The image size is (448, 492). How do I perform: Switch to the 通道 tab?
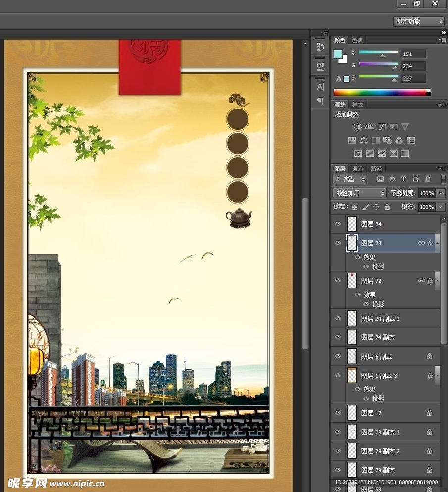[358, 169]
